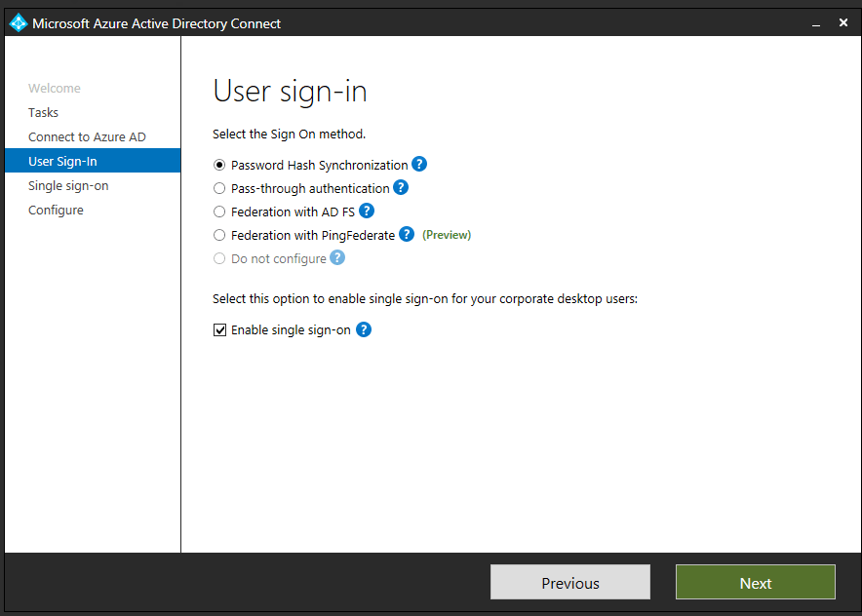Screen dimensions: 862x616
Task: Open help for Enable single sign-on
Action: [x=364, y=329]
